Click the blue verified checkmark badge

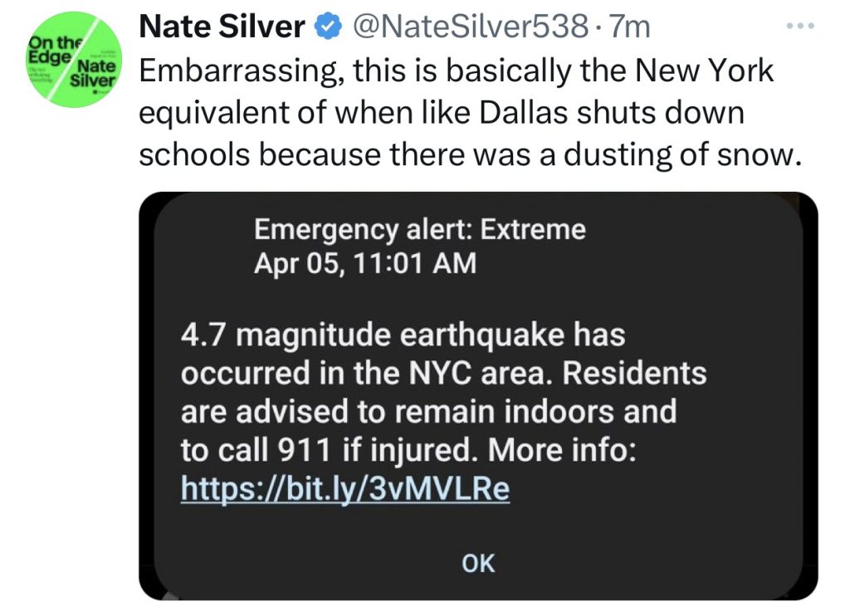330,28
